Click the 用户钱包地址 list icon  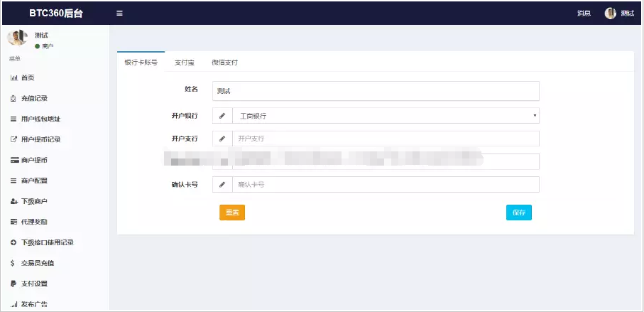coord(13,119)
